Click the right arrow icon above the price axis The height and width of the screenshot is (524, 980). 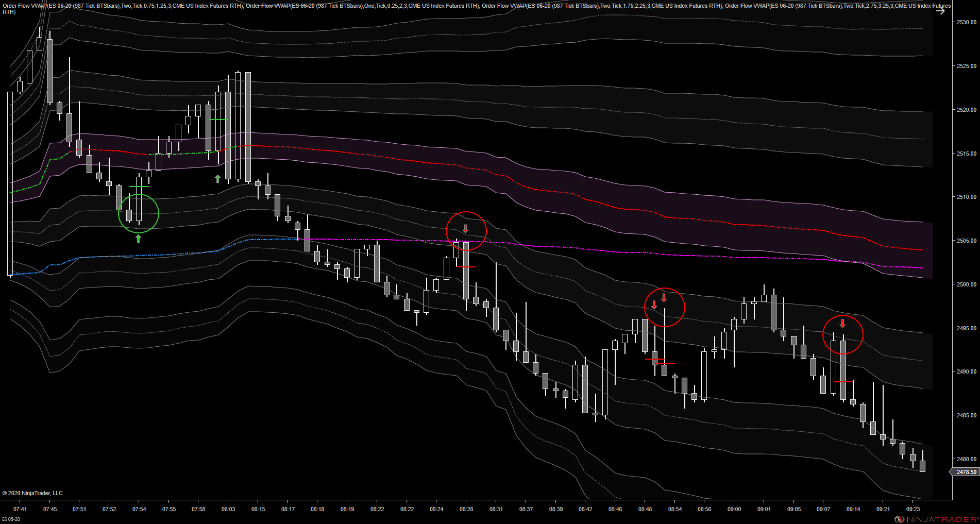pos(940,11)
